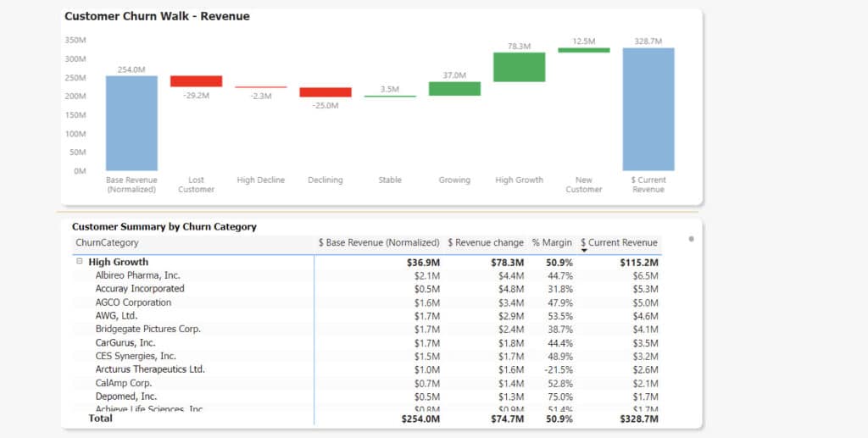The image size is (868, 438).
Task: Click the 78.3M data label
Action: click(x=520, y=47)
